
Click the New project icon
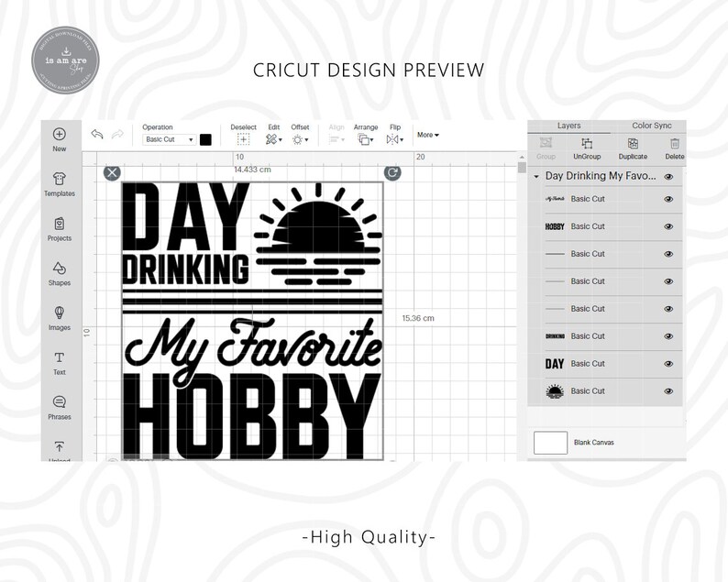pyautogui.click(x=59, y=134)
